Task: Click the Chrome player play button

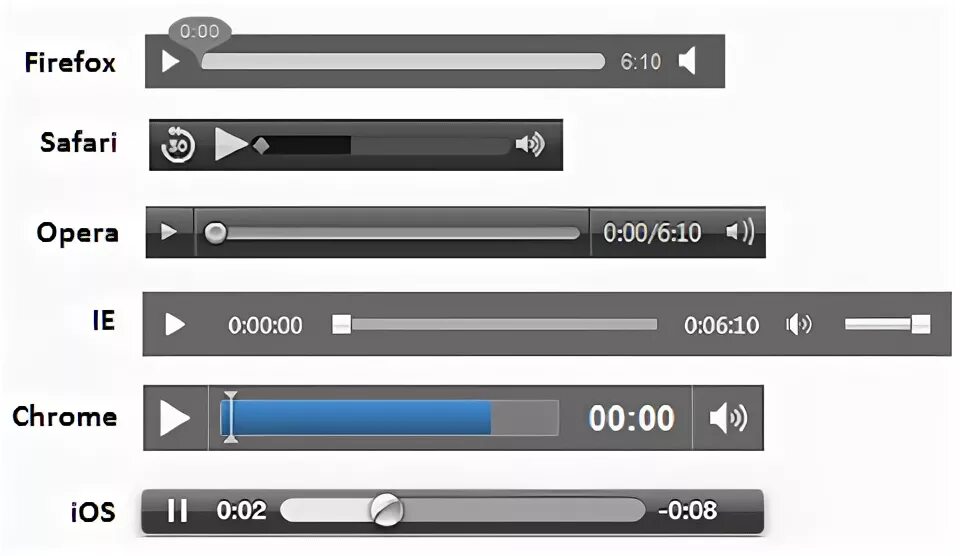Action: [x=175, y=418]
